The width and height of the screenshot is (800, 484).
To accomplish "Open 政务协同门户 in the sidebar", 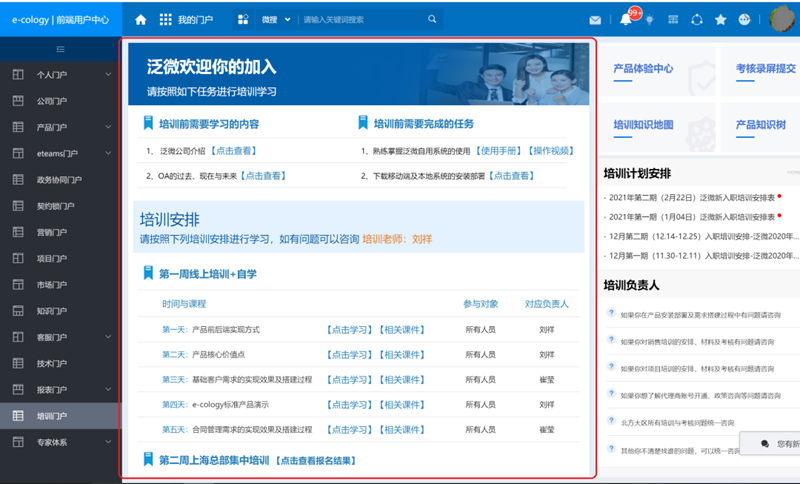I will click(61, 180).
